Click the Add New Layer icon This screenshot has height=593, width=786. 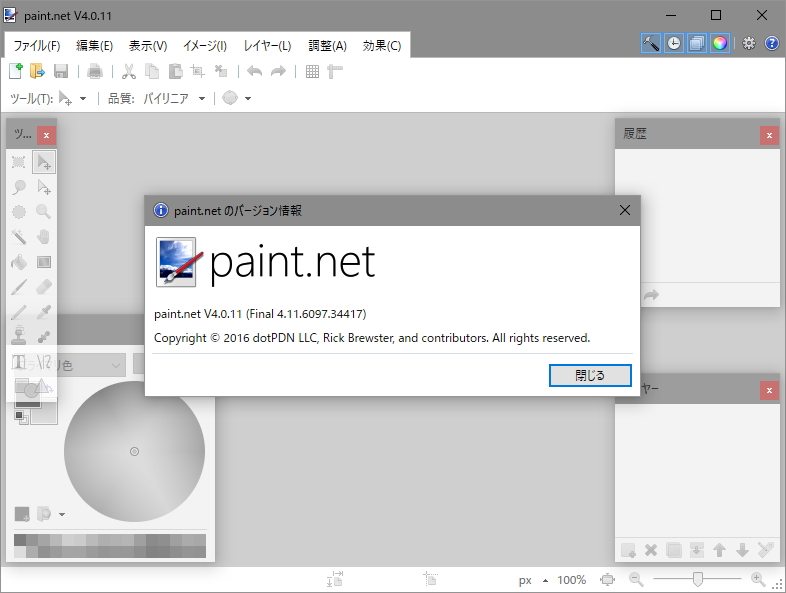pyautogui.click(x=628, y=550)
